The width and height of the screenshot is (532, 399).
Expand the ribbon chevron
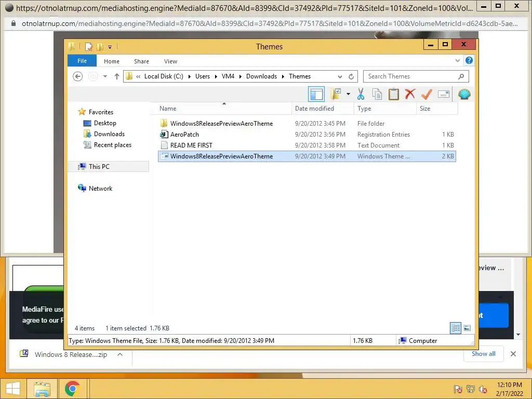(x=457, y=60)
